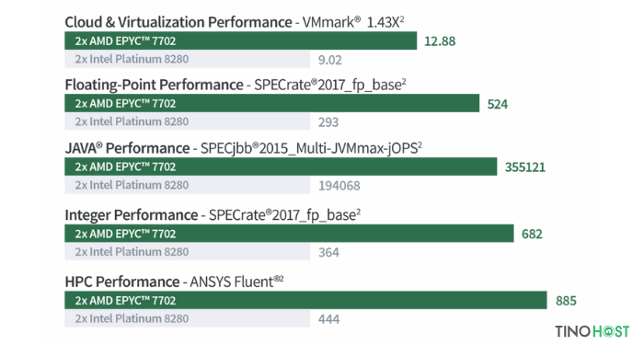The height and width of the screenshot is (345, 644).
Task: Click the 364 Intel integer score
Action: pos(328,252)
